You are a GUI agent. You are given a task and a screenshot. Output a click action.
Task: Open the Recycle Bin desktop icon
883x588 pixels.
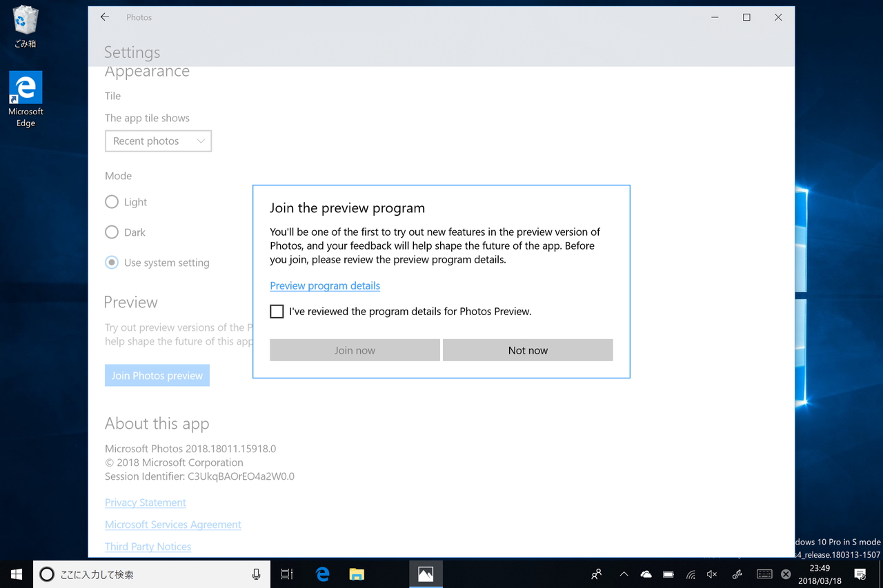[x=26, y=27]
